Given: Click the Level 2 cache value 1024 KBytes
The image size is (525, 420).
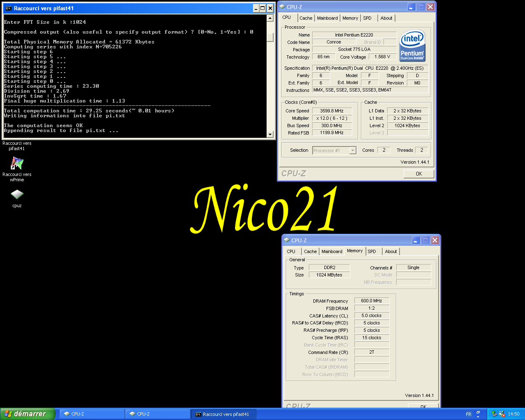Looking at the screenshot, I should click(407, 126).
